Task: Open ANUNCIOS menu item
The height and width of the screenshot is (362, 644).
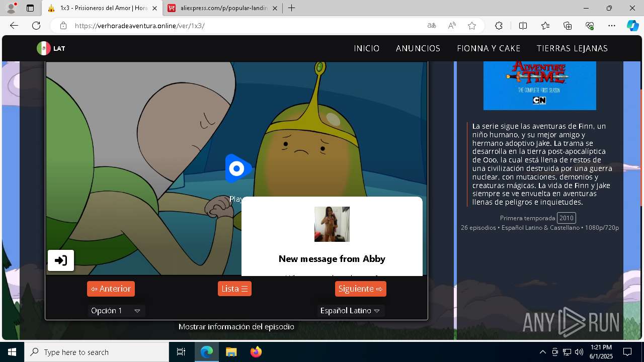Action: click(x=418, y=48)
